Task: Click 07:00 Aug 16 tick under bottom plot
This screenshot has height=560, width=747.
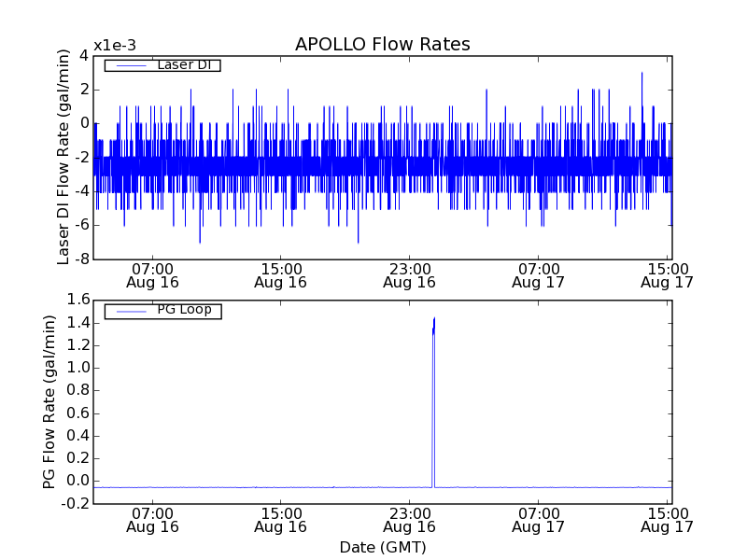Action: tap(152, 520)
